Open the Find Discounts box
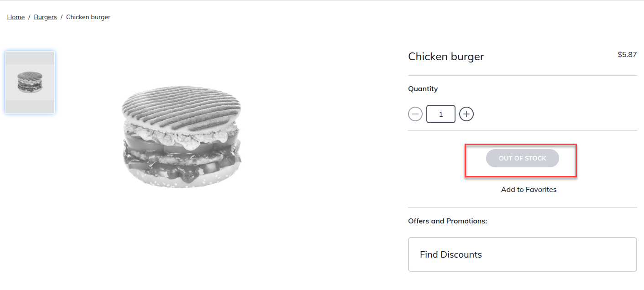Screen dimensions: 644x290 pyautogui.click(x=522, y=254)
